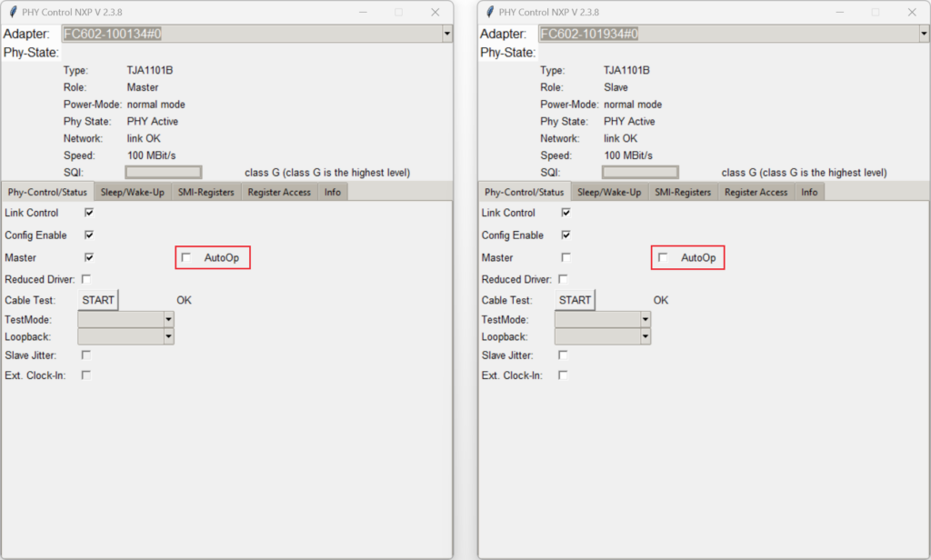The width and height of the screenshot is (931, 560).
Task: Toggle Link Control checkbox in right window
Action: point(566,212)
